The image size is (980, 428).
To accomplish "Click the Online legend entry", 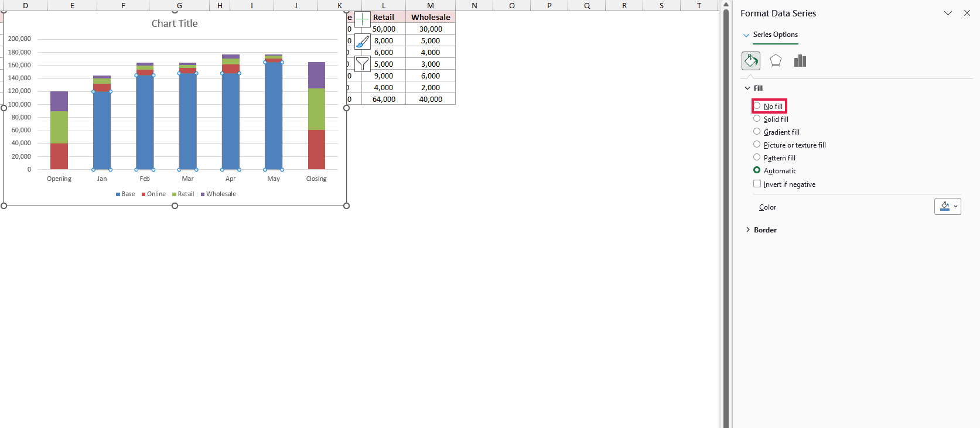I will tap(153, 194).
